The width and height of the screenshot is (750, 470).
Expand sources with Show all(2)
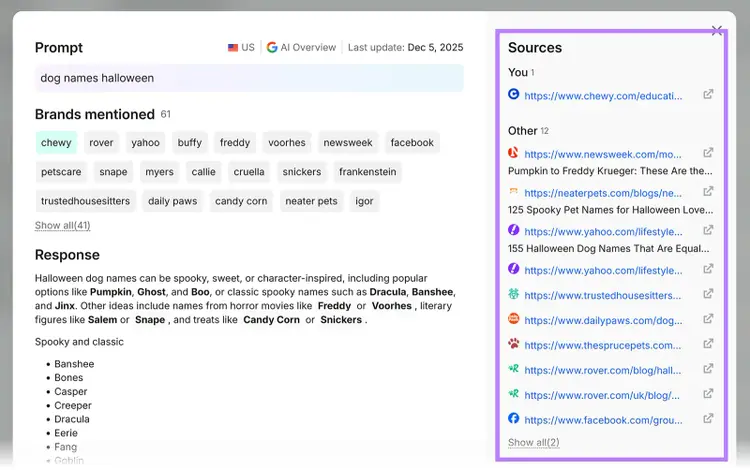533,442
